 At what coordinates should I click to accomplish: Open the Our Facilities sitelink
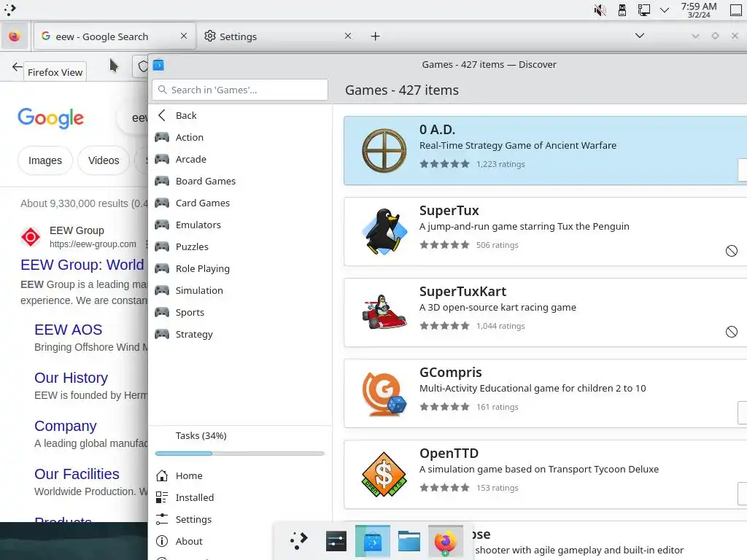coord(77,474)
